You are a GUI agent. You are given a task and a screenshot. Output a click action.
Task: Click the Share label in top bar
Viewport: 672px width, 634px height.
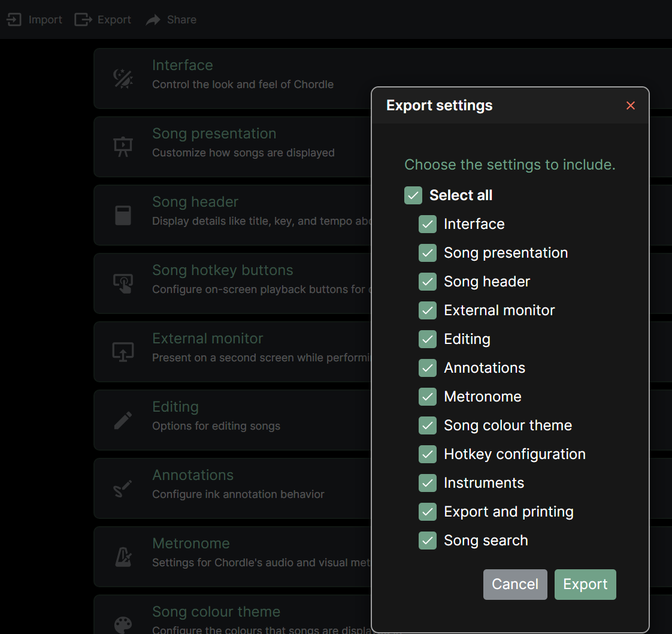pos(181,20)
